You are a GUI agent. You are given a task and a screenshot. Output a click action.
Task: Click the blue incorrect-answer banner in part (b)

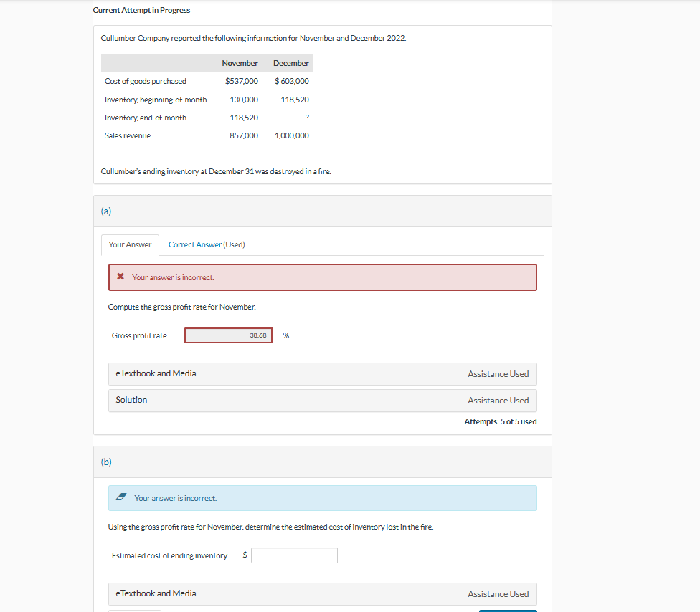(322, 498)
